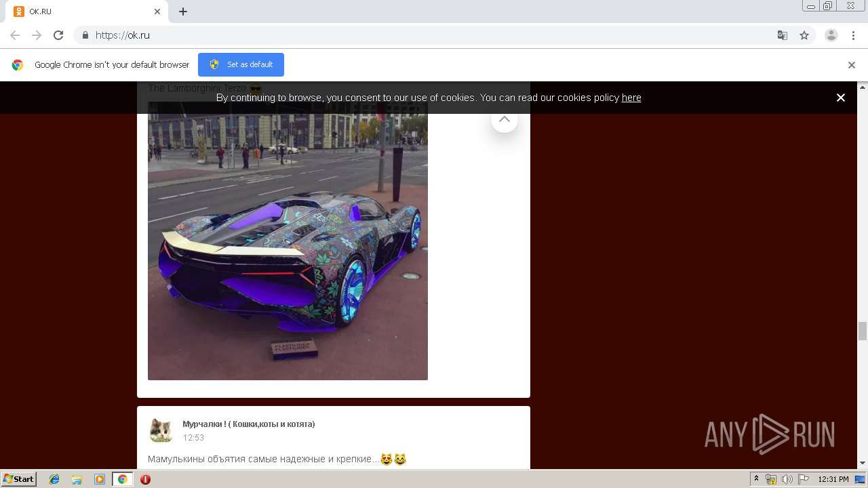The image size is (868, 488).
Task: Open the Windows Start menu
Action: pos(18,479)
